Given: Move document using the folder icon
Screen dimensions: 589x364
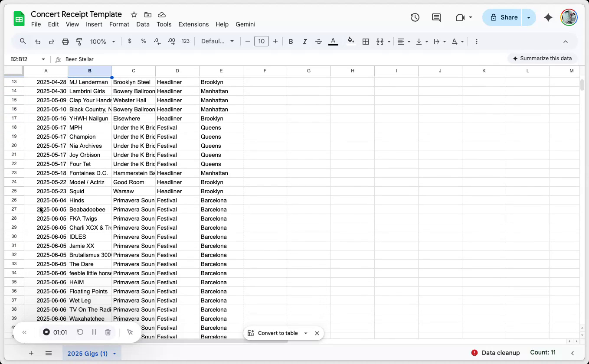Looking at the screenshot, I should coord(148,15).
